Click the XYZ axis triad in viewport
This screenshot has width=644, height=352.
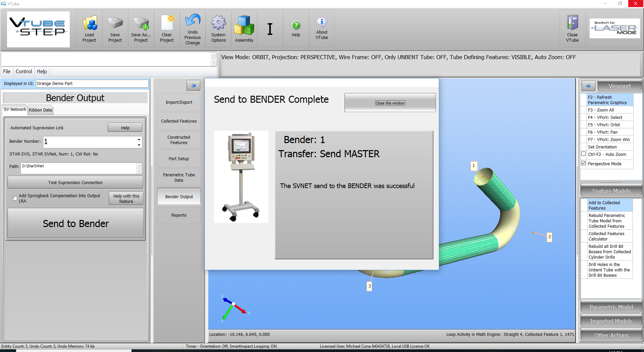point(235,308)
